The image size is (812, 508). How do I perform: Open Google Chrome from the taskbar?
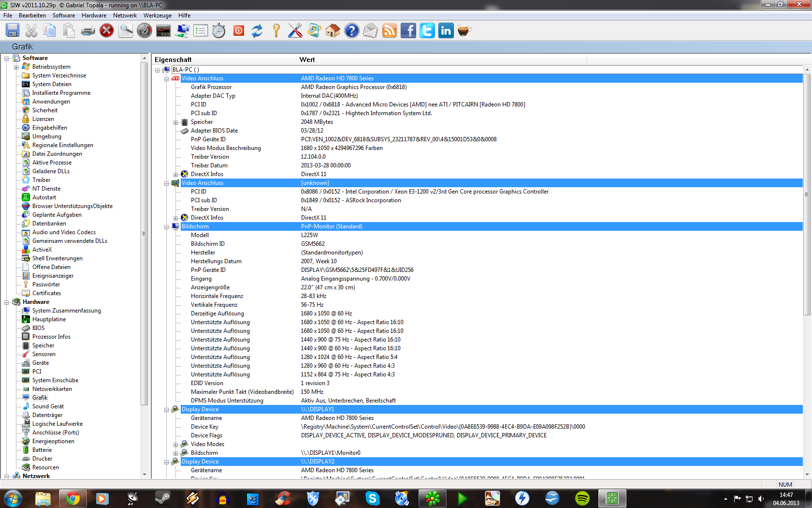pos(73,498)
